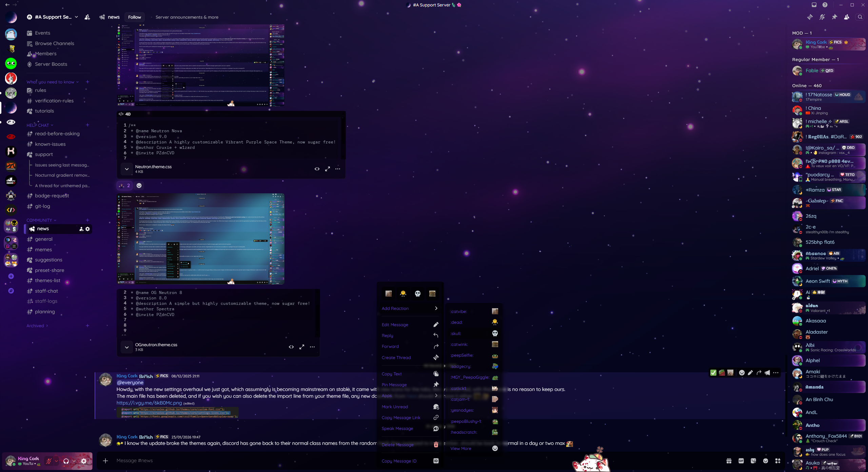Image resolution: width=868 pixels, height=472 pixels.
Task: Expand OGneutron.theme.css to fullscreen
Action: 302,347
